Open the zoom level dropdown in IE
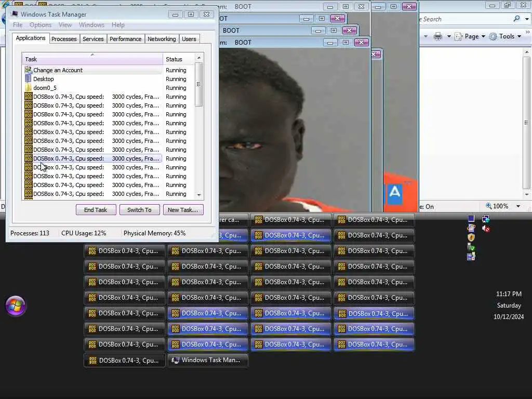 point(518,206)
